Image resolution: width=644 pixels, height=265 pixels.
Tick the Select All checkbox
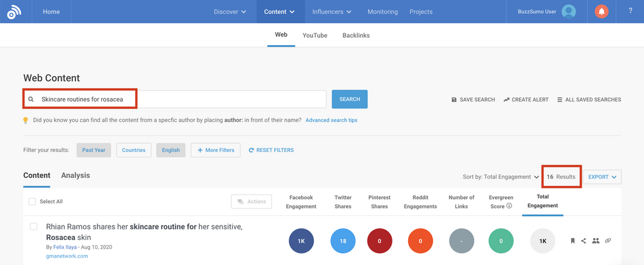(x=32, y=202)
